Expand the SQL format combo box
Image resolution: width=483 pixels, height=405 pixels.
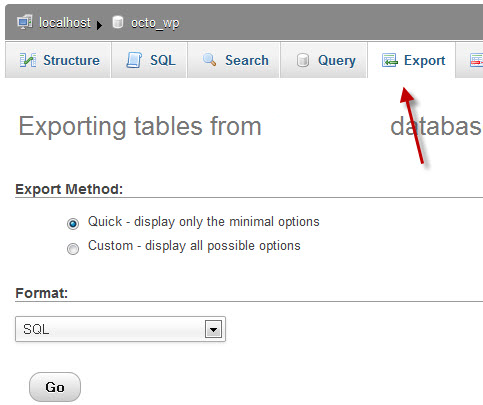click(121, 329)
